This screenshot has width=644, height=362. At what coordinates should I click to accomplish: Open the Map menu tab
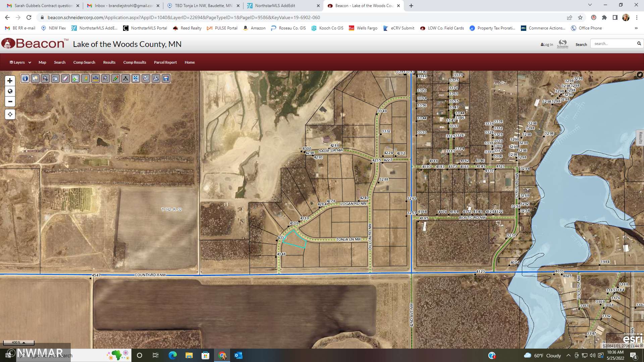coord(42,62)
